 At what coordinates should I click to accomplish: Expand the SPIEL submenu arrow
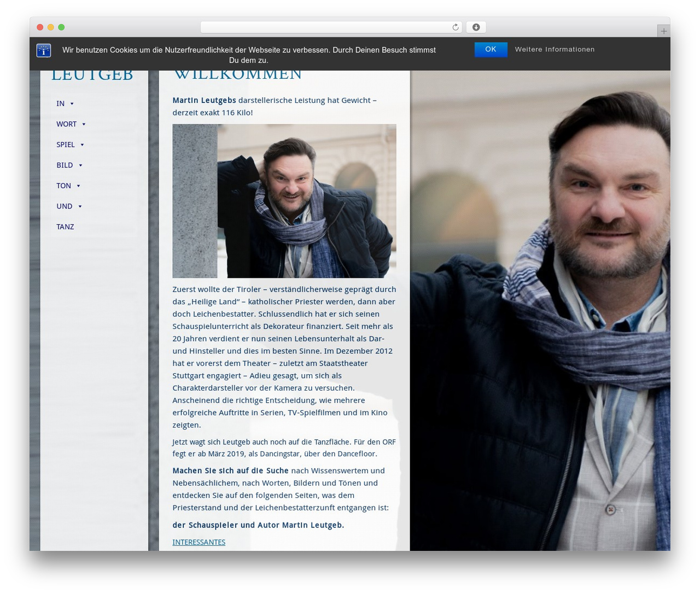point(82,145)
